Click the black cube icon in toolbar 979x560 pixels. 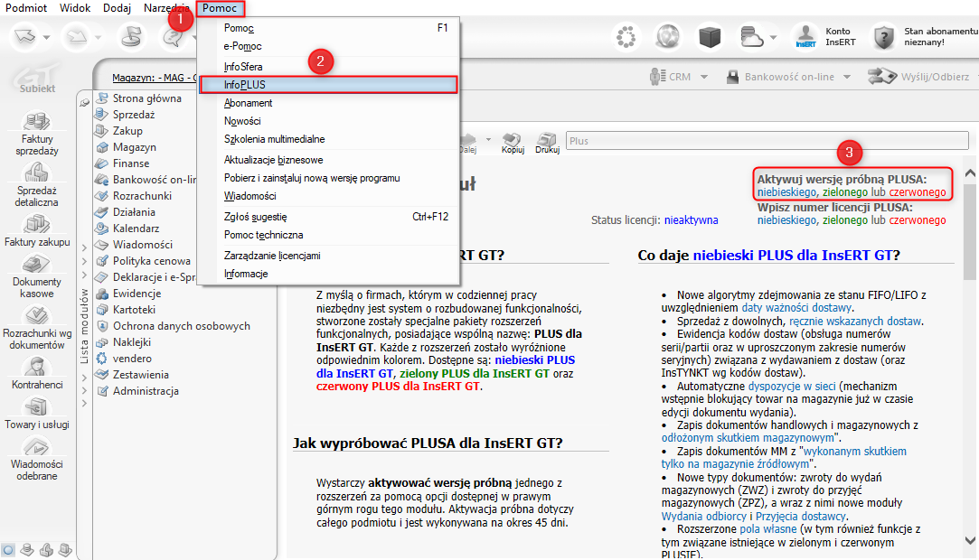[x=710, y=37]
